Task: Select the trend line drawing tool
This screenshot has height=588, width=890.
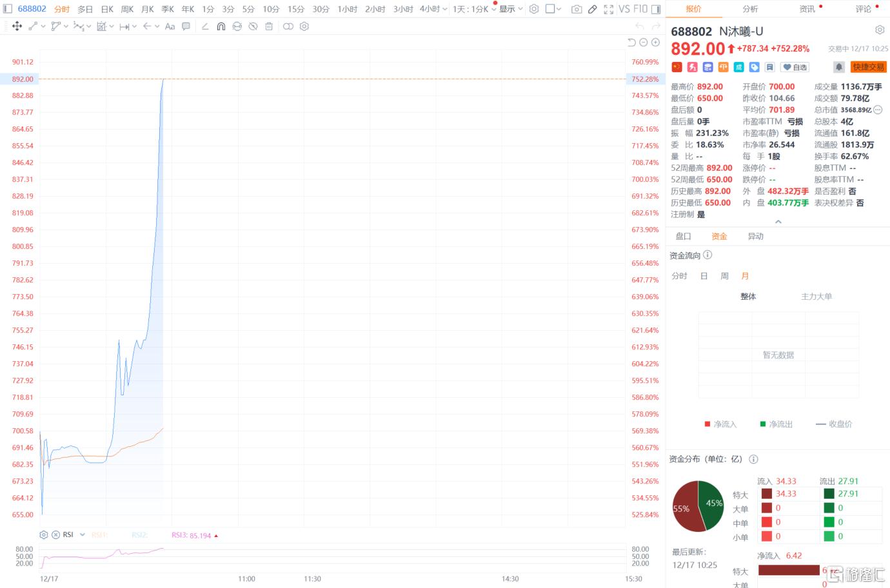Action: pyautogui.click(x=34, y=26)
